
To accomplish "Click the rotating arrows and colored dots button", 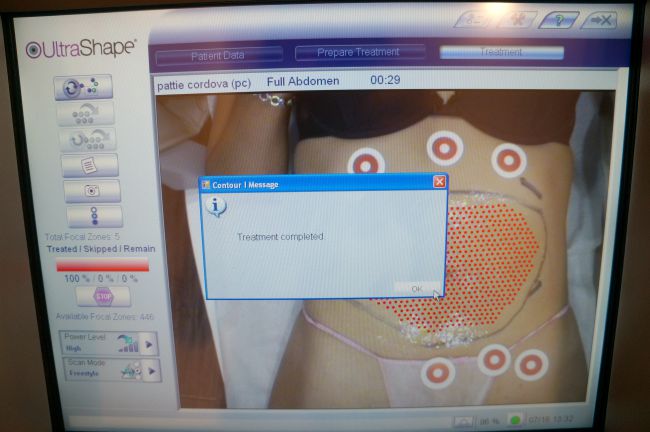I will click(83, 87).
